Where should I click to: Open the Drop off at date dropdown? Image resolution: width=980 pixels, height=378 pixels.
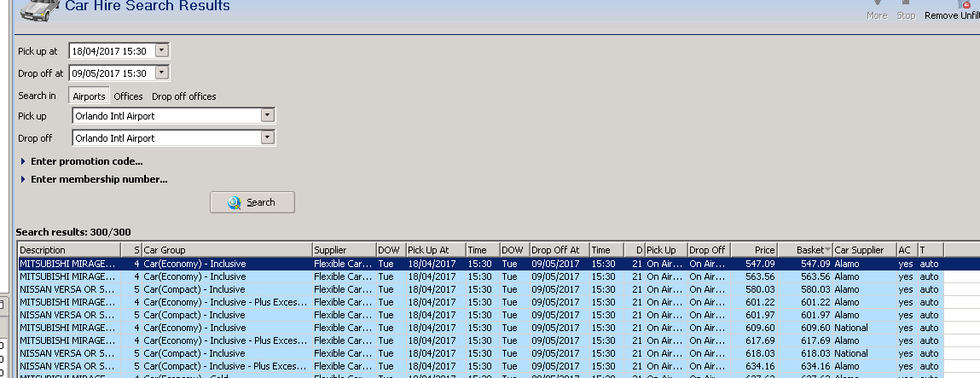162,73
